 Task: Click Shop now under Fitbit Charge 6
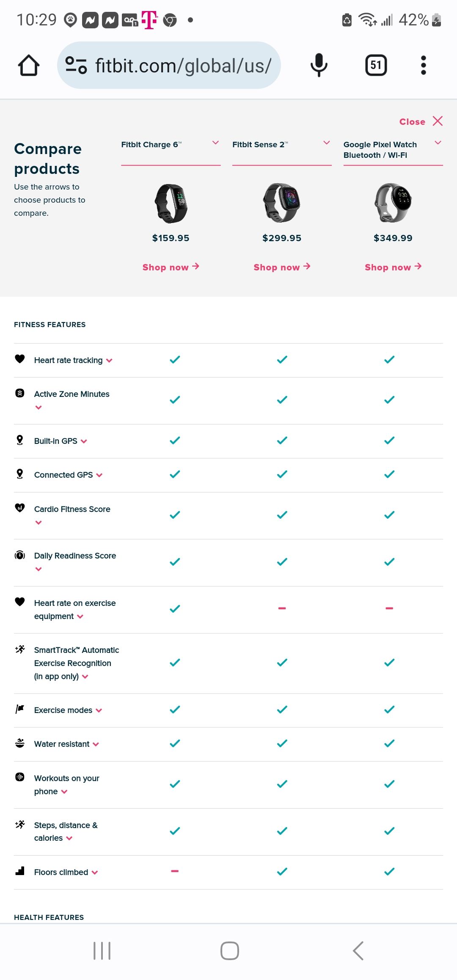[171, 267]
